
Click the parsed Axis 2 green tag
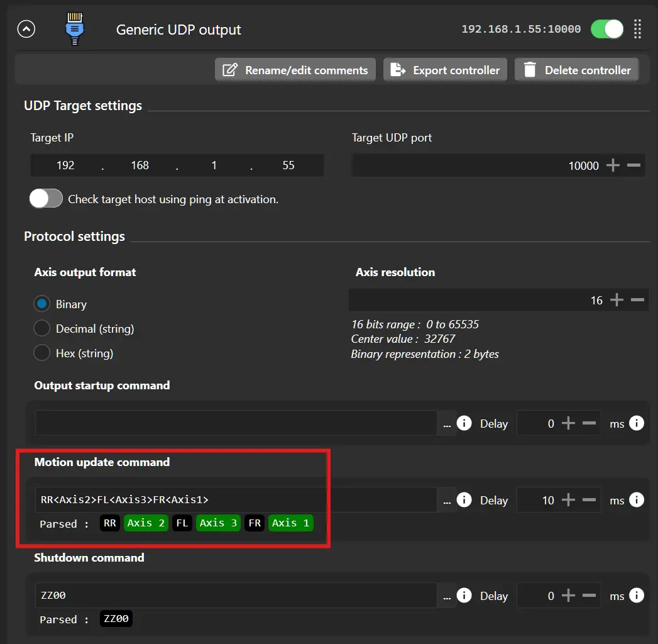click(146, 523)
